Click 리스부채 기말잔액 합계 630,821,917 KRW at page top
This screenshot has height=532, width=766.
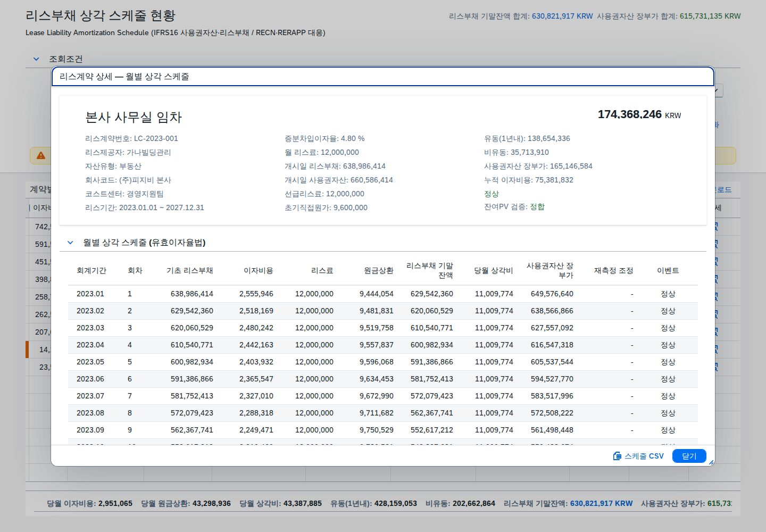(521, 16)
